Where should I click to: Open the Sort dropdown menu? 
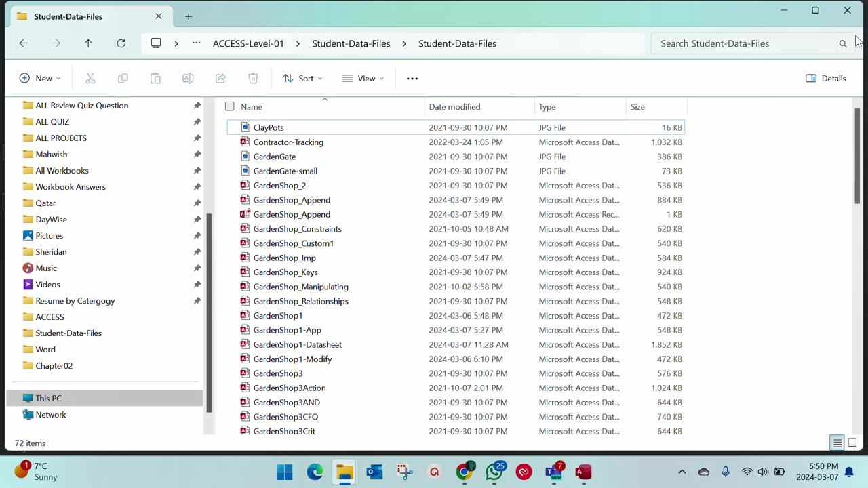302,79
